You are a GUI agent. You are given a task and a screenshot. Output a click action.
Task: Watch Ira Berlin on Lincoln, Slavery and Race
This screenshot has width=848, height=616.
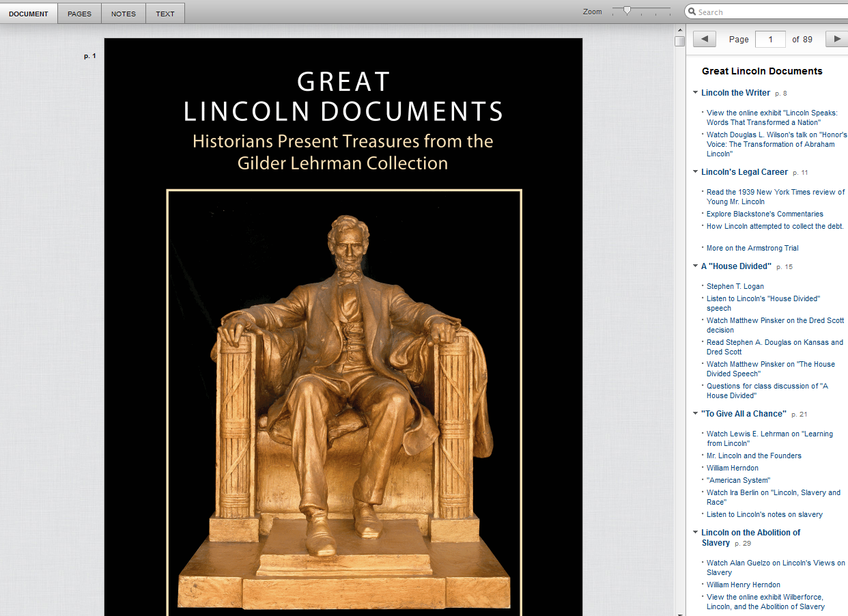(774, 497)
